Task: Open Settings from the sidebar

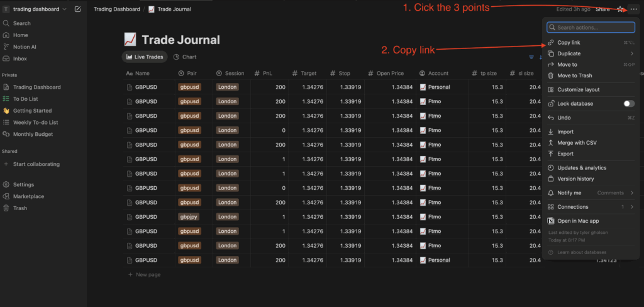Action: [23, 184]
